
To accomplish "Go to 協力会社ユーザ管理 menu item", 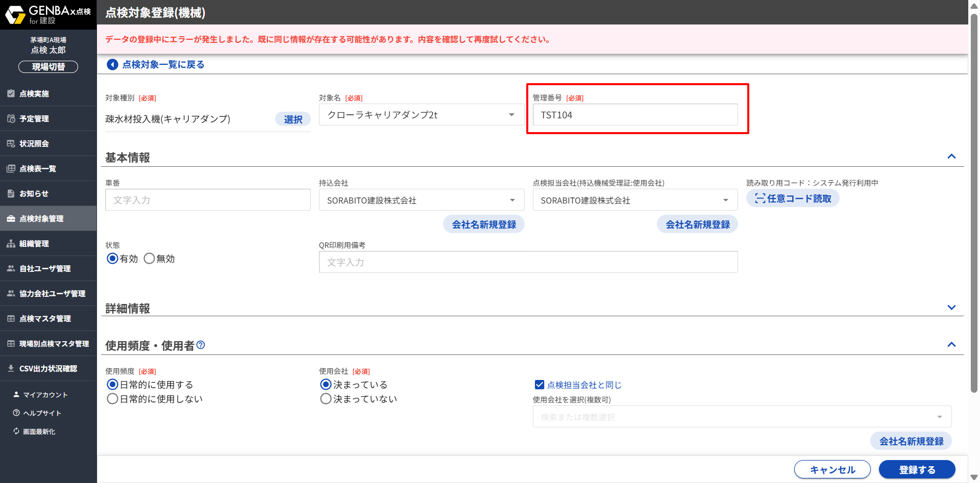I will pyautogui.click(x=52, y=294).
